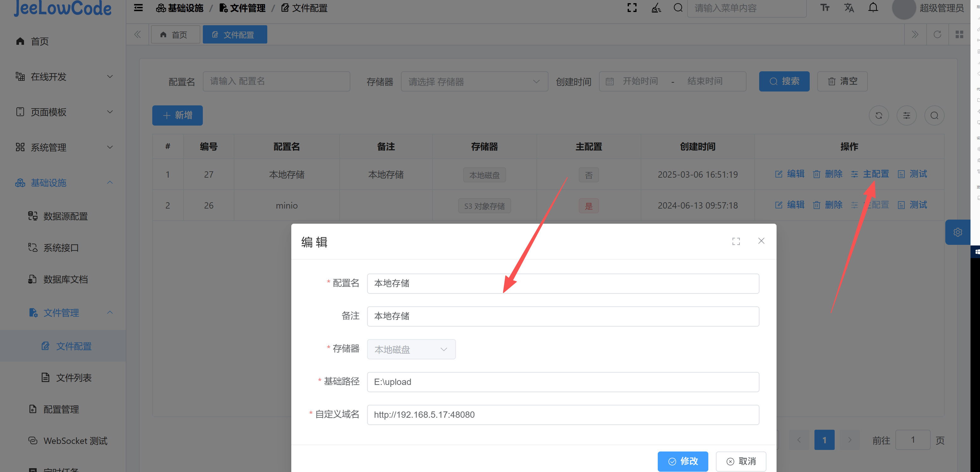Click the 修改 submit button
Screen dimensions: 980x472
(682, 461)
